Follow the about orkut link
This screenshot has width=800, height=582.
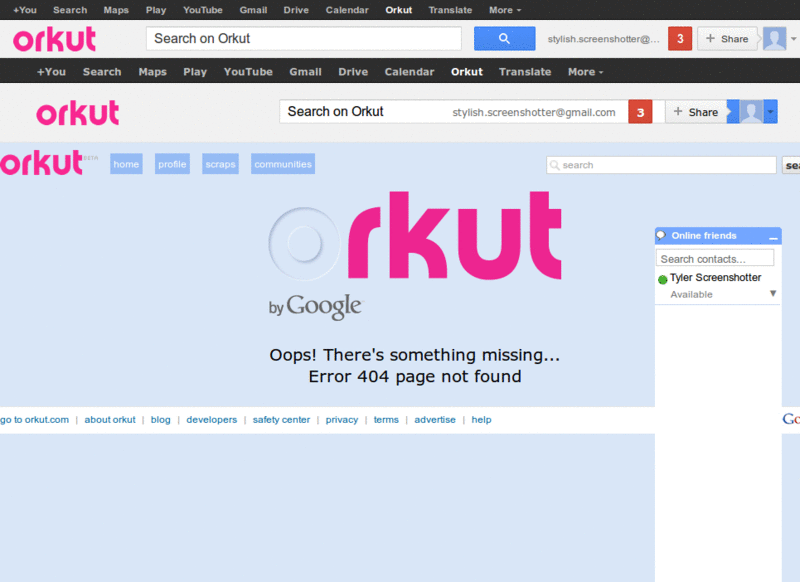(110, 420)
